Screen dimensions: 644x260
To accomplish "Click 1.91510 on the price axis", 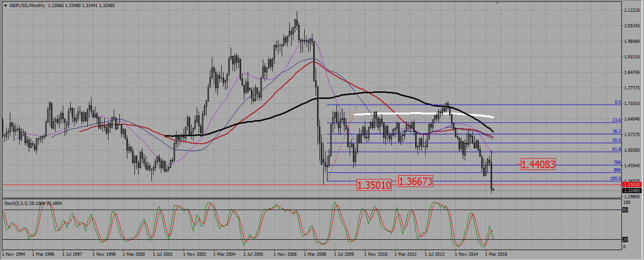I will tap(633, 57).
